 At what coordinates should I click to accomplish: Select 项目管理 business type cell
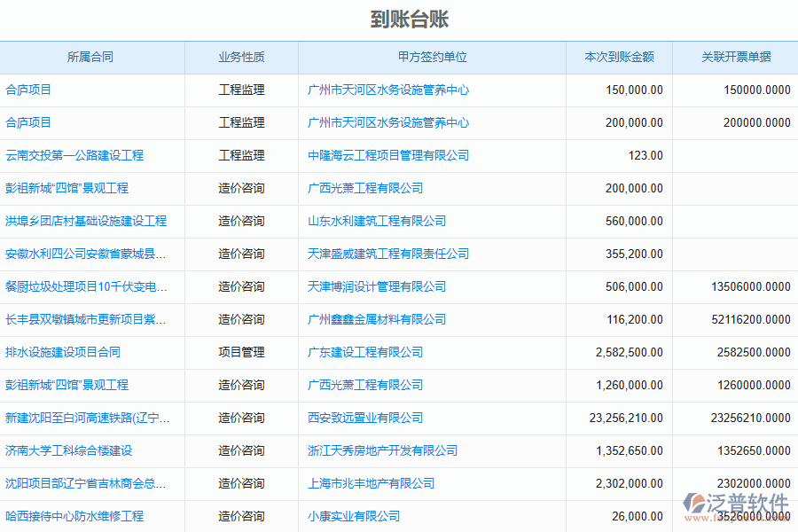pyautogui.click(x=241, y=352)
